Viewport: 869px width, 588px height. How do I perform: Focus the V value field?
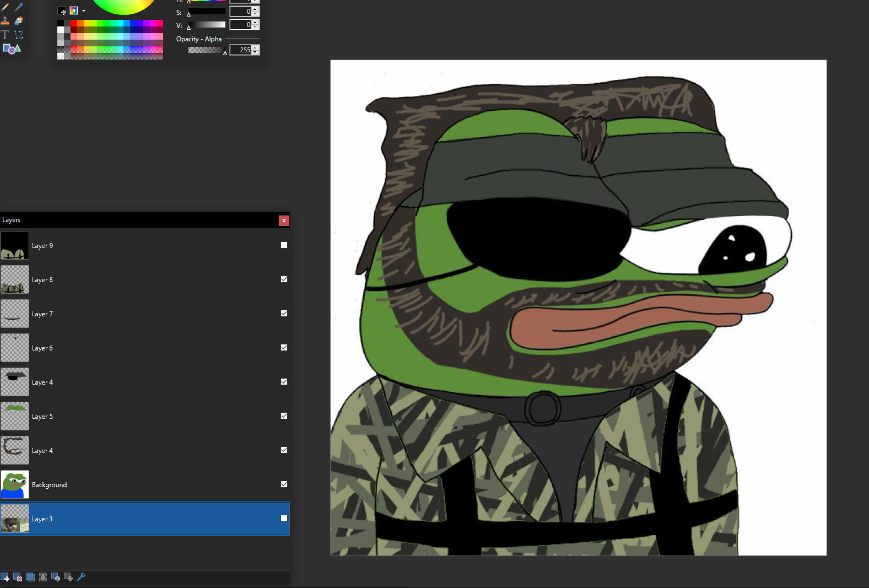pyautogui.click(x=240, y=25)
